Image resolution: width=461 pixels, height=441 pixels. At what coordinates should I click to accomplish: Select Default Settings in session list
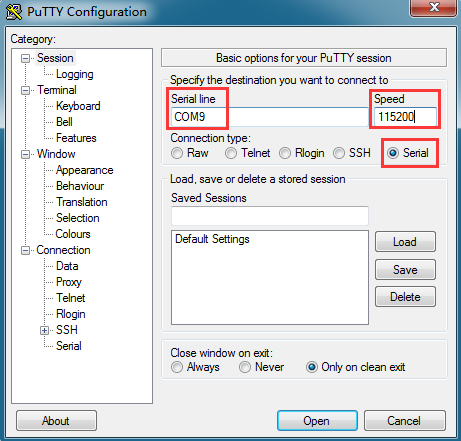click(212, 239)
